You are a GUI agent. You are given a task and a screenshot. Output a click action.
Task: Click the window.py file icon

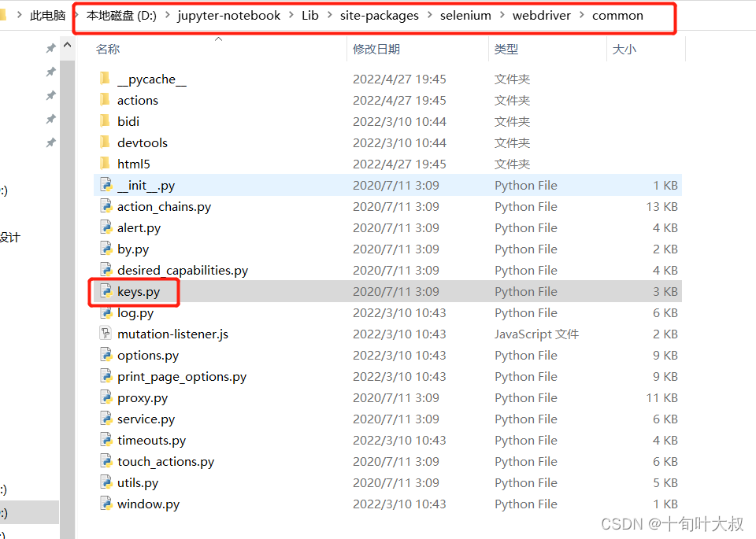(x=106, y=503)
